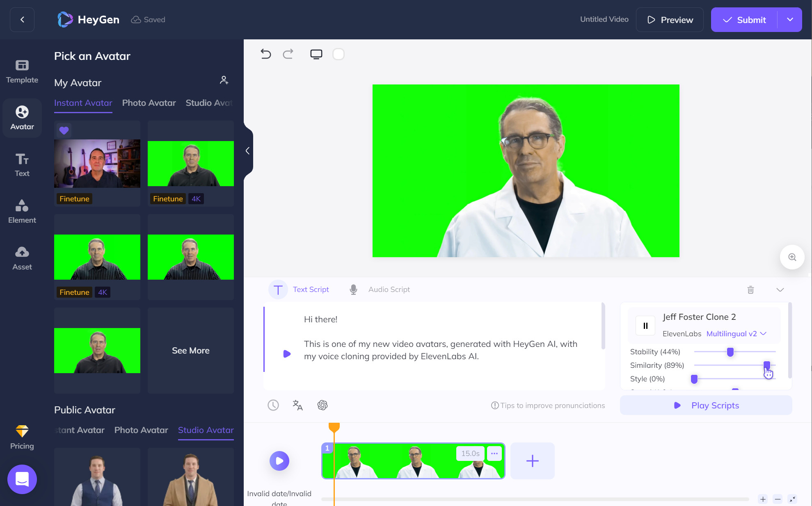Screen dimensions: 812x506
Task: Pause voice preview for Jeff Foster Clone
Action: (645, 326)
